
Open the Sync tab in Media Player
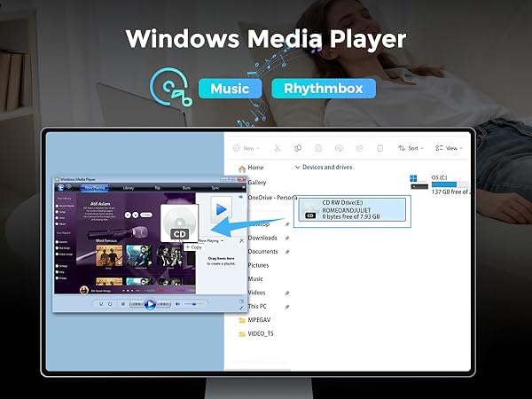point(215,188)
